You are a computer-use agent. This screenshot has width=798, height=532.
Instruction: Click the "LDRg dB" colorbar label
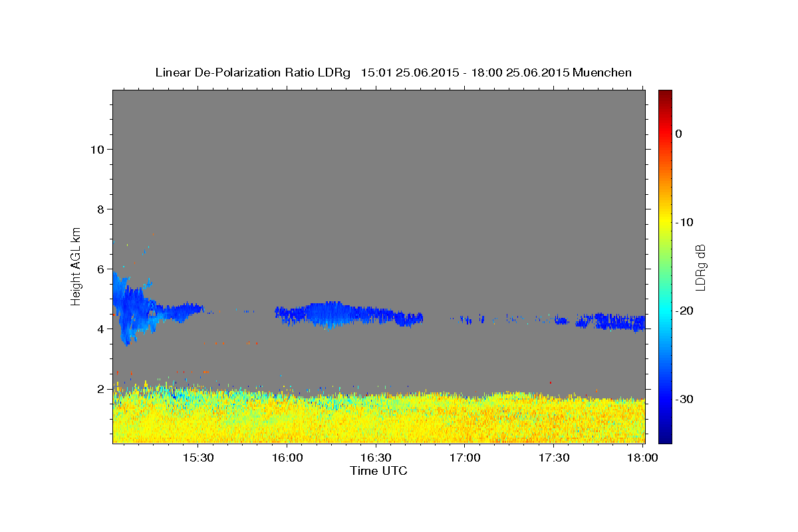700,267
